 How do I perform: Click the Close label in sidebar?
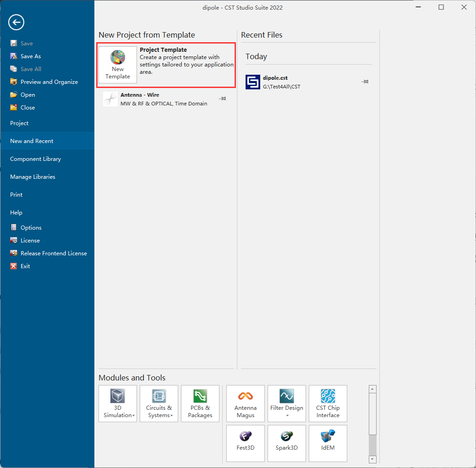tap(27, 108)
